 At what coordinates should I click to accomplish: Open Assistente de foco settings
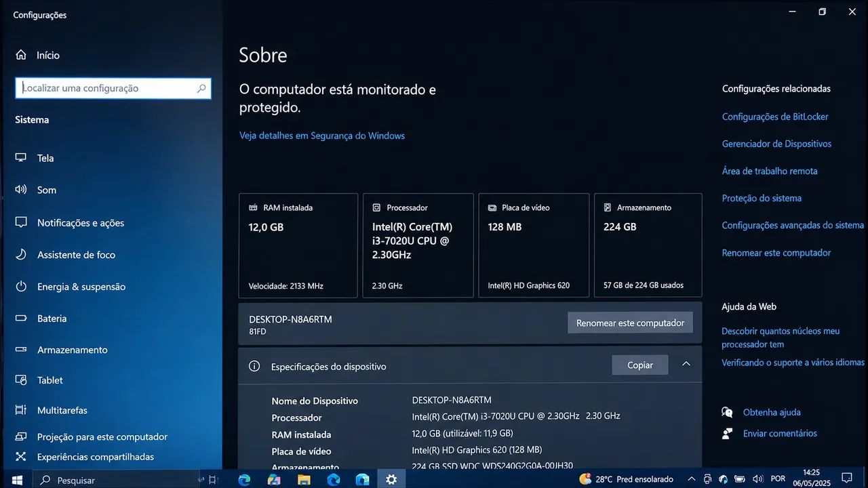coord(65,255)
